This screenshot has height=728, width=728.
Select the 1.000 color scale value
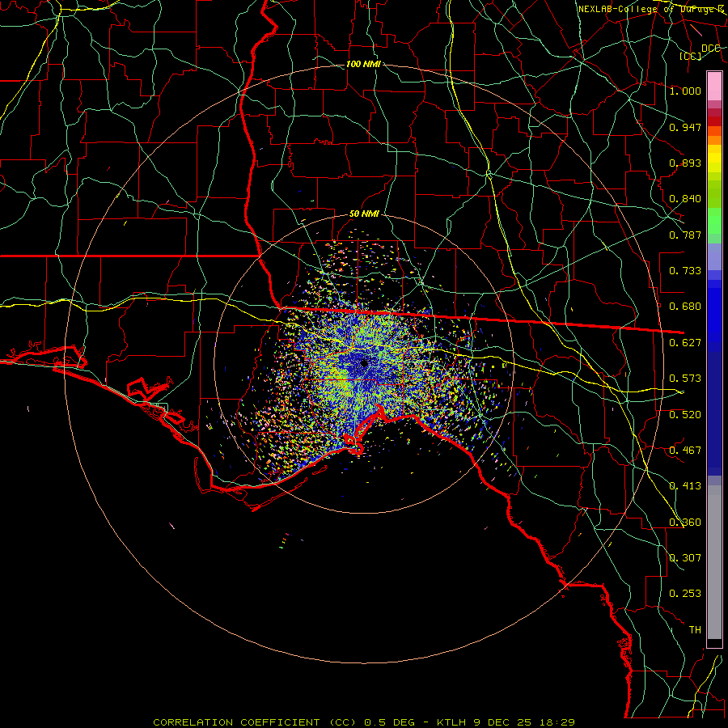[685, 91]
